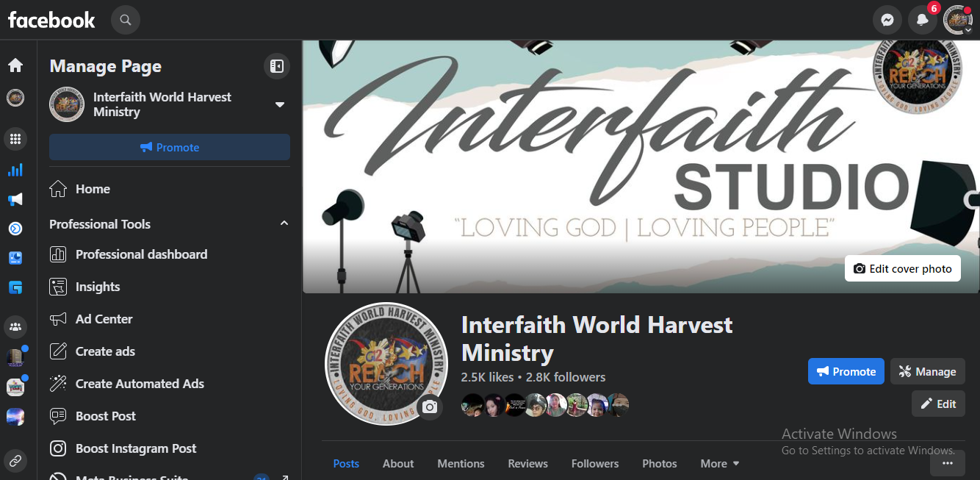Image resolution: width=980 pixels, height=480 pixels.
Task: Select Create ads
Action: click(x=170, y=351)
